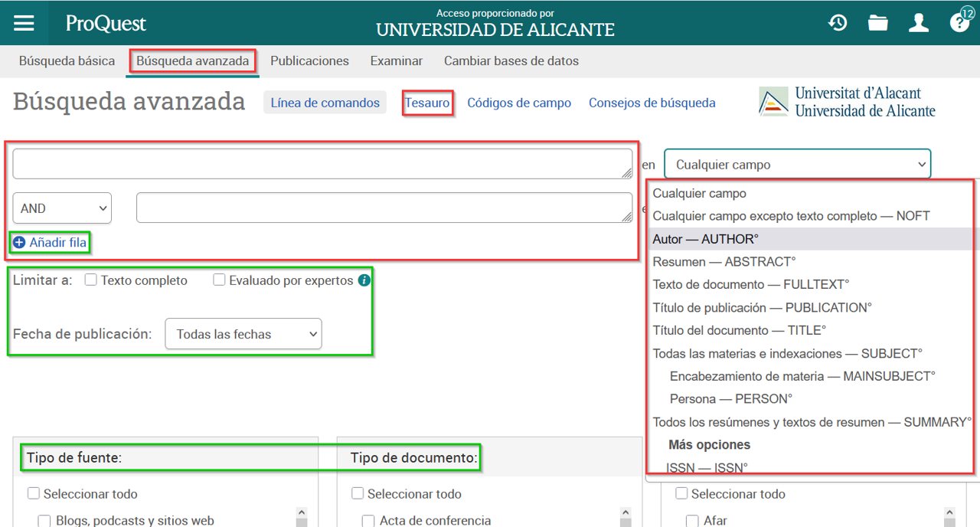Check Seleccionar todo under Tipo de documento
Screen dimensions: 980x527
click(358, 493)
